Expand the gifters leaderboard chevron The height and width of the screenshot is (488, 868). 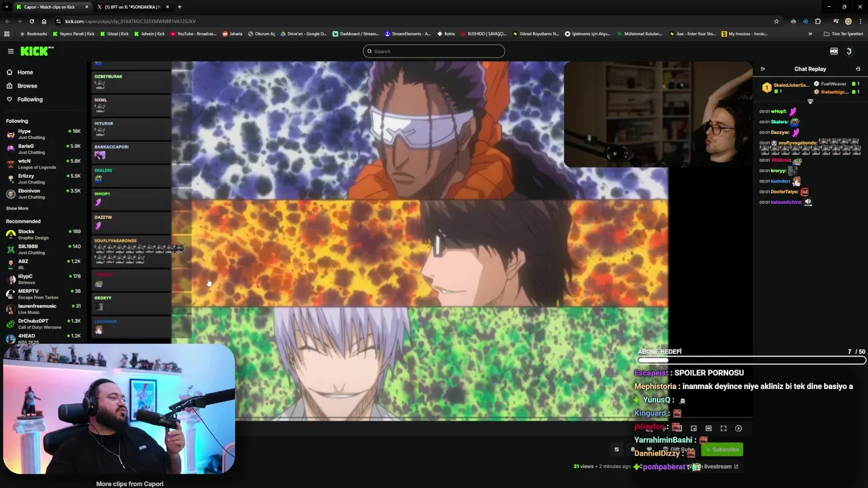[810, 101]
